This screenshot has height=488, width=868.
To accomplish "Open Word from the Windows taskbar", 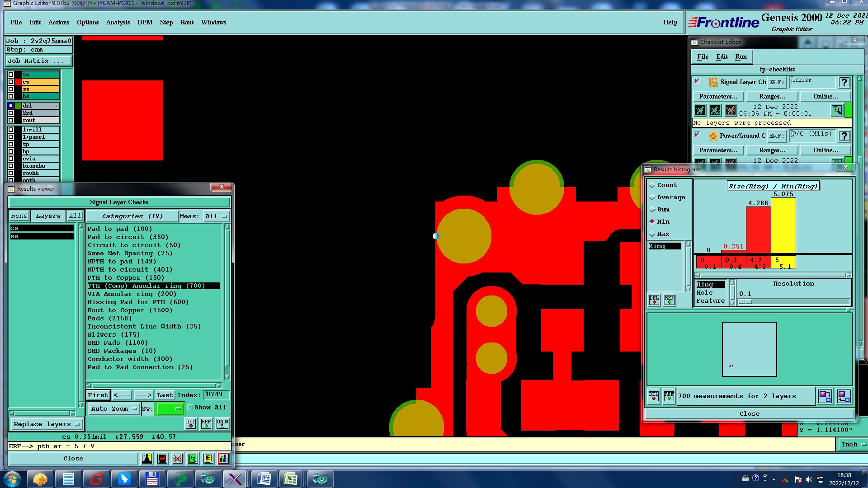I will click(264, 479).
